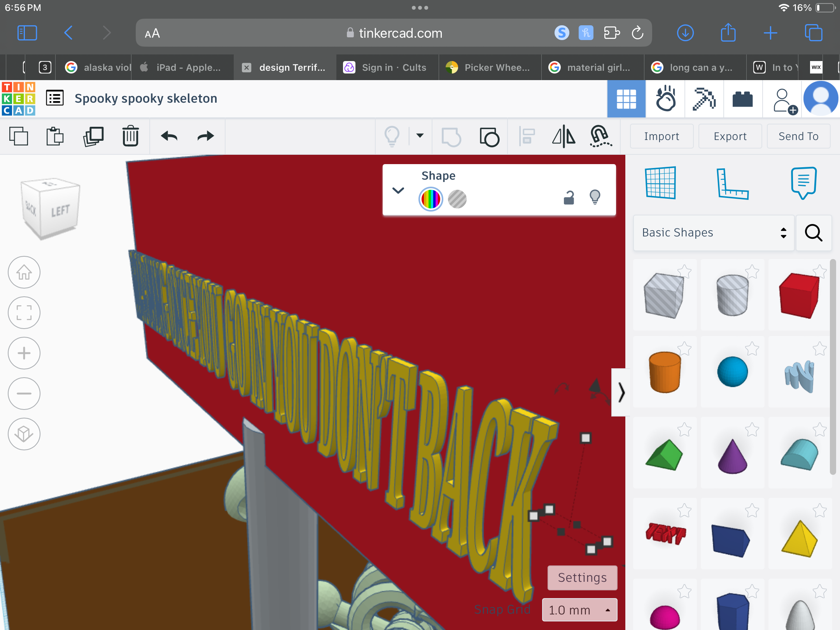This screenshot has height=630, width=840.
Task: Collapse the Shape panel chevron
Action: [x=398, y=191]
